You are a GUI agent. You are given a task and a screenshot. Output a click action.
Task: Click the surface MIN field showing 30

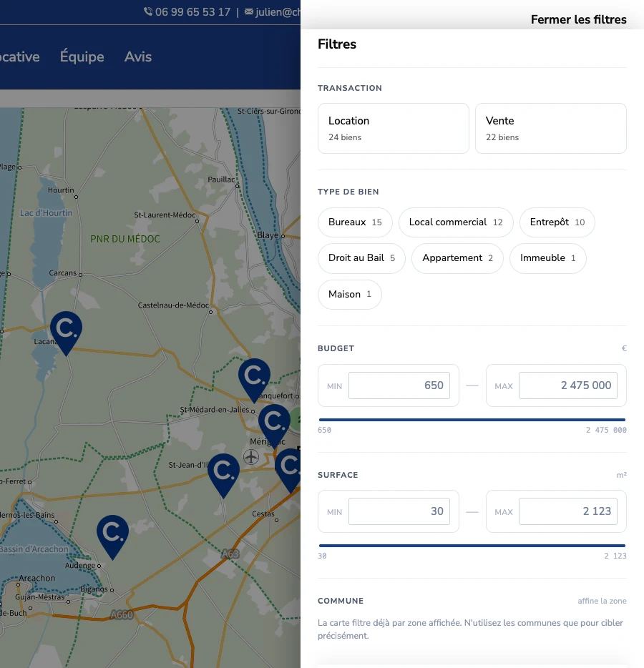coord(399,511)
